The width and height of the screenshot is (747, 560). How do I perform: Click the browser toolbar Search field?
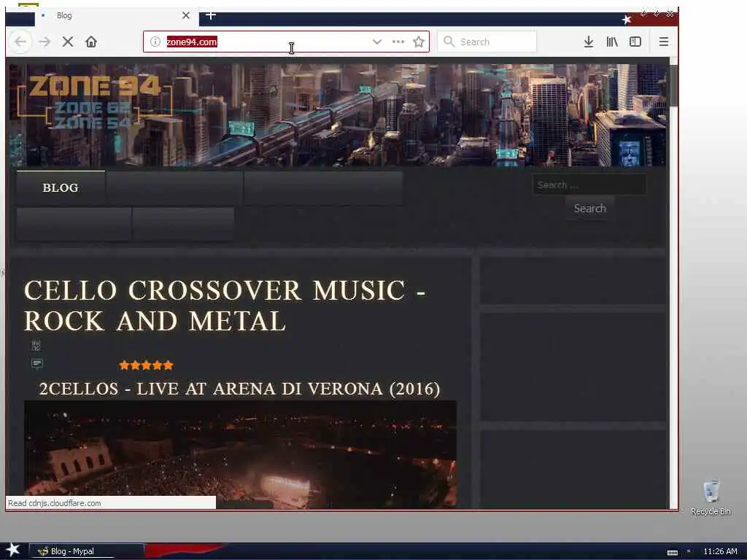(487, 42)
